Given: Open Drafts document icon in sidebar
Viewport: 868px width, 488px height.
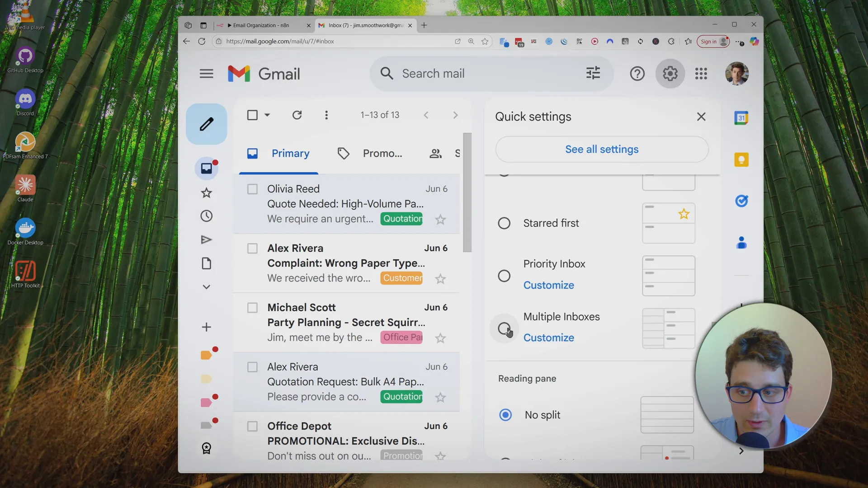Looking at the screenshot, I should [207, 263].
